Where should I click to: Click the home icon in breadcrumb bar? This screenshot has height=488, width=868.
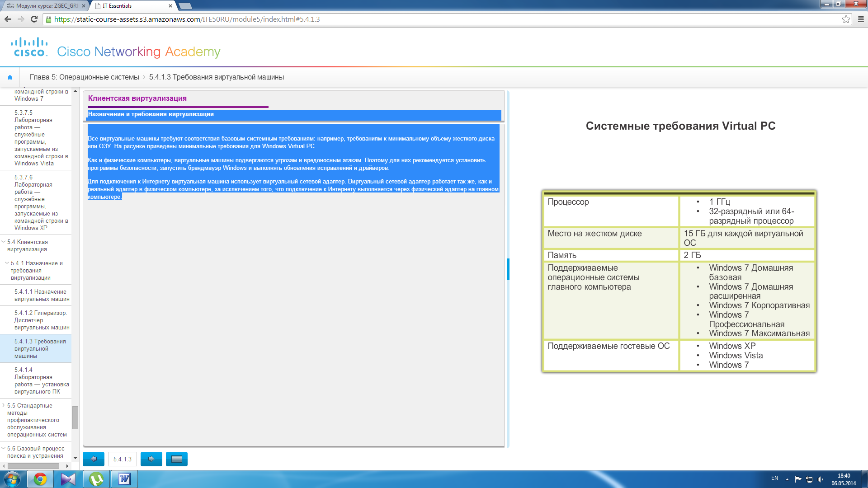tap(10, 77)
